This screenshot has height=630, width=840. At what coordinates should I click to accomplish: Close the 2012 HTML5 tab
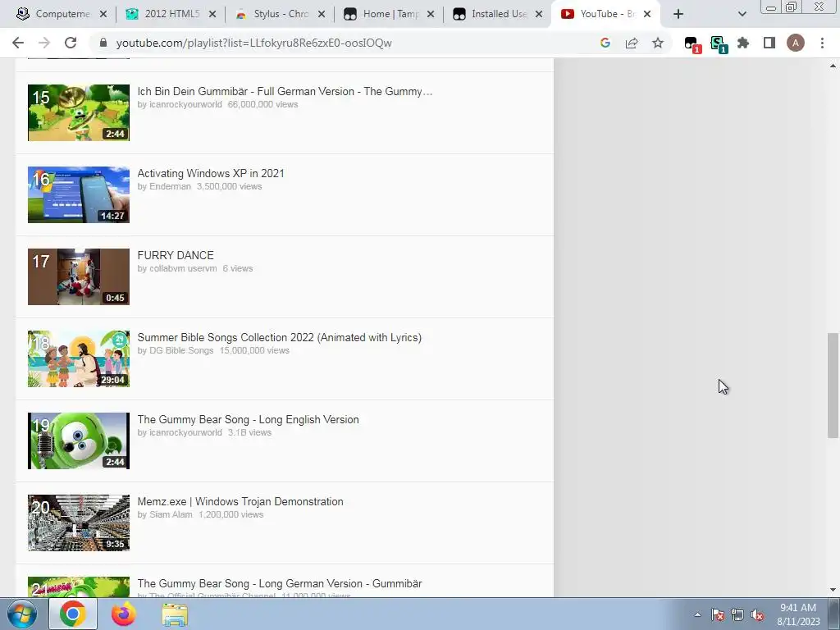(x=212, y=14)
